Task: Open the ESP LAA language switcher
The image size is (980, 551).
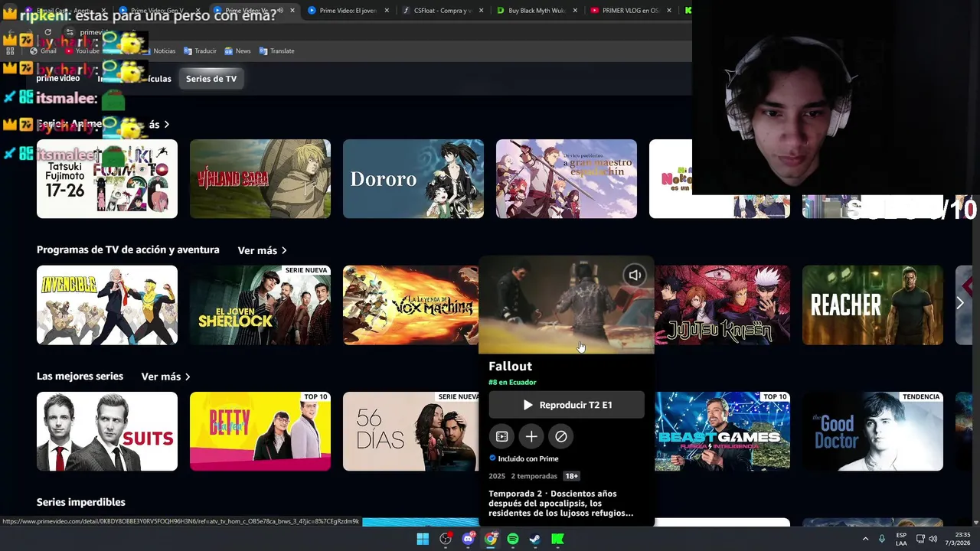Action: coord(902,539)
